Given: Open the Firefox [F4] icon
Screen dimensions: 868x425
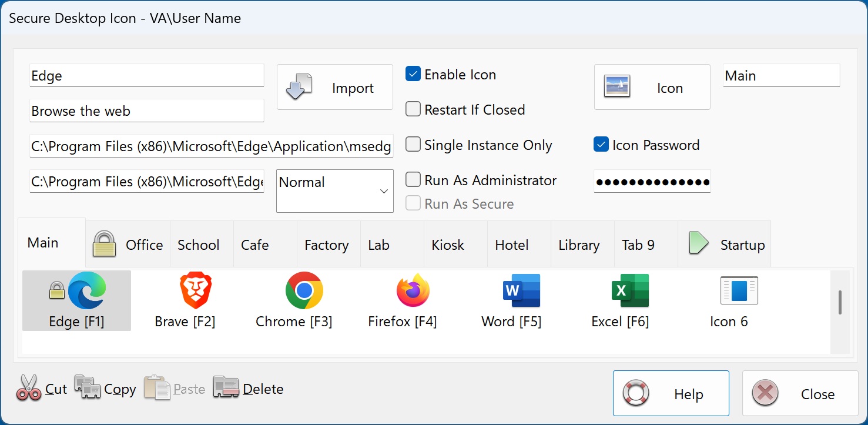Looking at the screenshot, I should (x=403, y=300).
